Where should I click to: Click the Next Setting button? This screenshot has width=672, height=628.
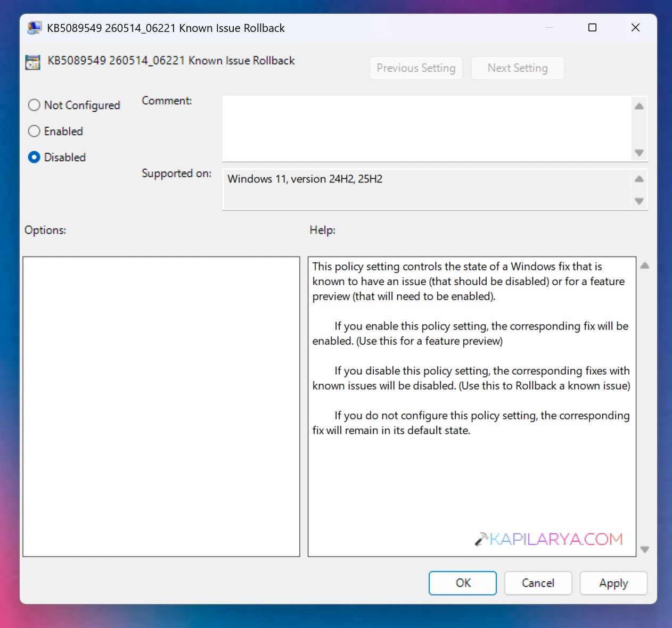coord(518,68)
